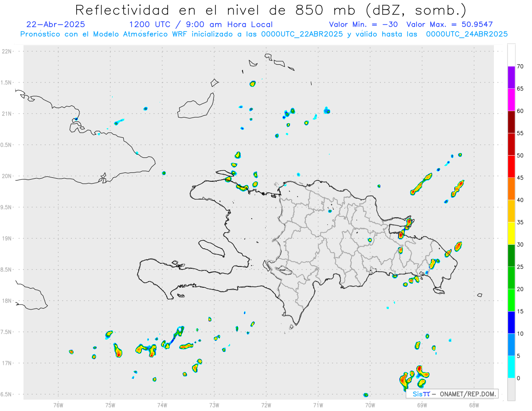The height and width of the screenshot is (411, 532).
Task: Click the longitude axis label '75W'
Action: (x=110, y=405)
